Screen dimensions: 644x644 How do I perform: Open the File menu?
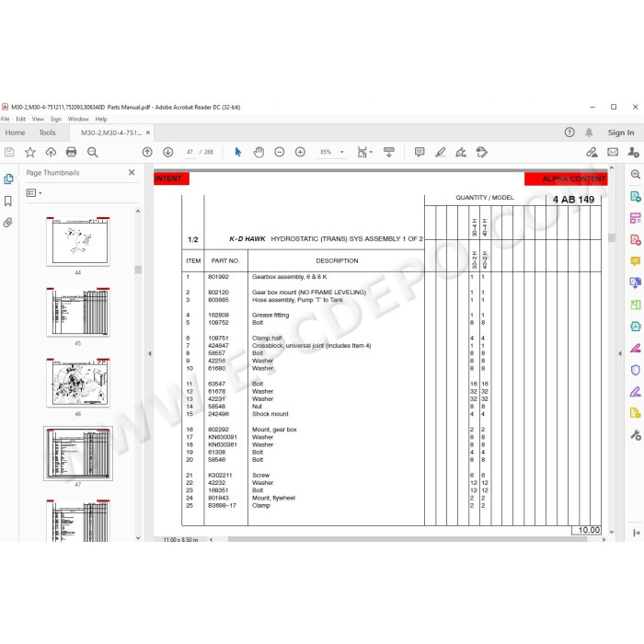click(x=6, y=119)
